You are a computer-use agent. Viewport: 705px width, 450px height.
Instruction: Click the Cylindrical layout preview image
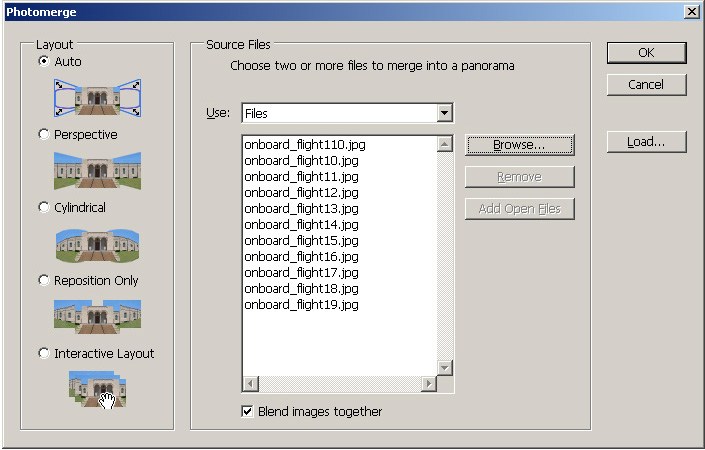coord(97,244)
